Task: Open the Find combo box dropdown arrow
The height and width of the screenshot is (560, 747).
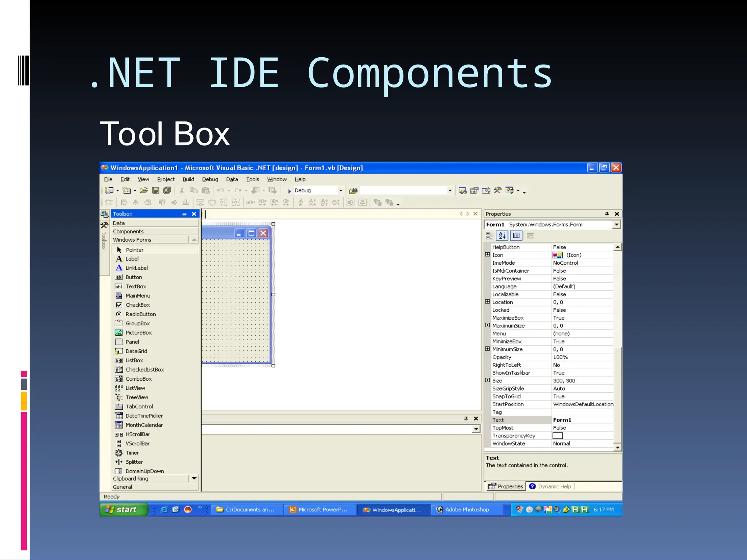Action: (450, 190)
